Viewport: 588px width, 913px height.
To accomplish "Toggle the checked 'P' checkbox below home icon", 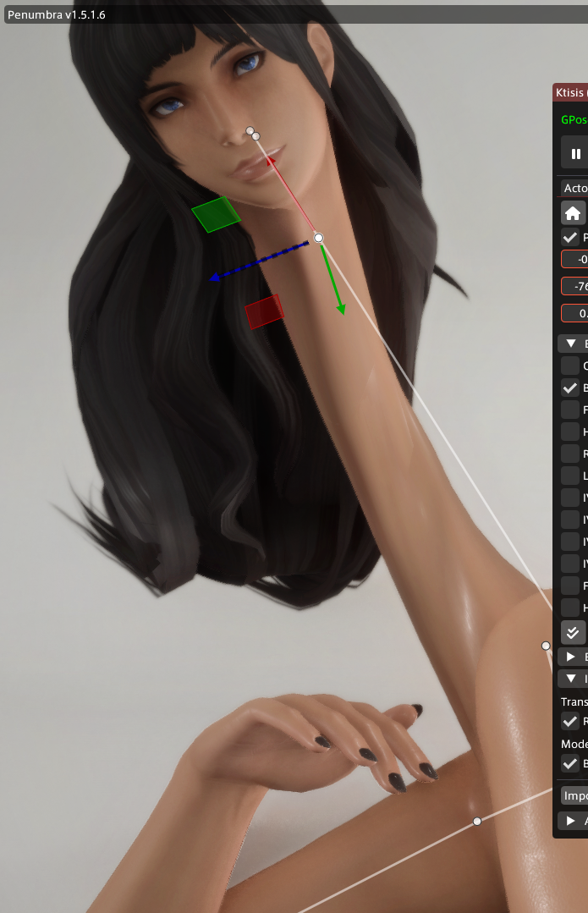I will (570, 237).
